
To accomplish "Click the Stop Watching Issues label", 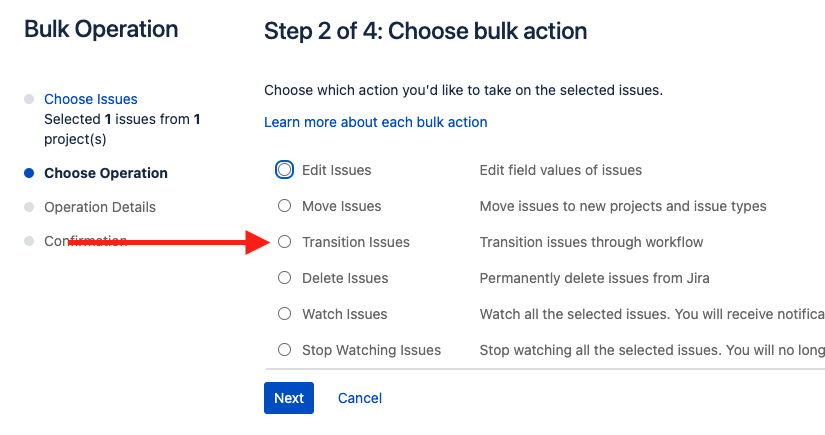I will point(371,350).
